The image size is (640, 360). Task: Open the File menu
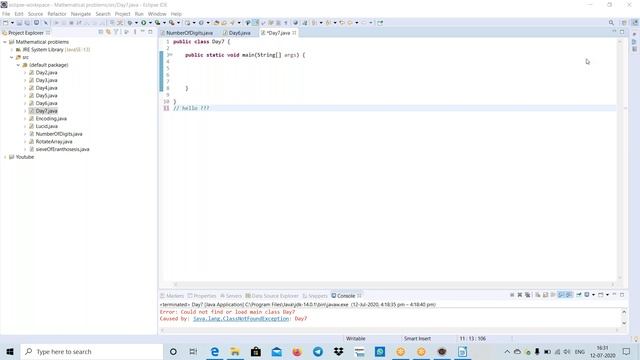coord(6,14)
